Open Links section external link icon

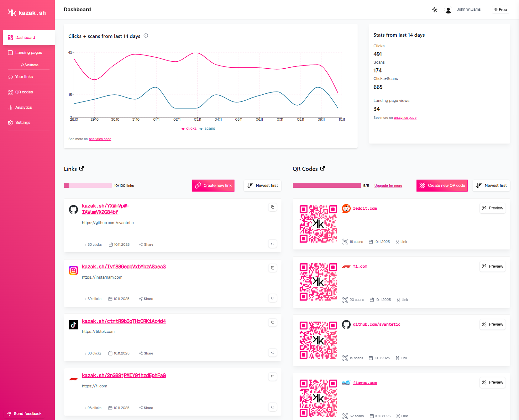pos(81,169)
